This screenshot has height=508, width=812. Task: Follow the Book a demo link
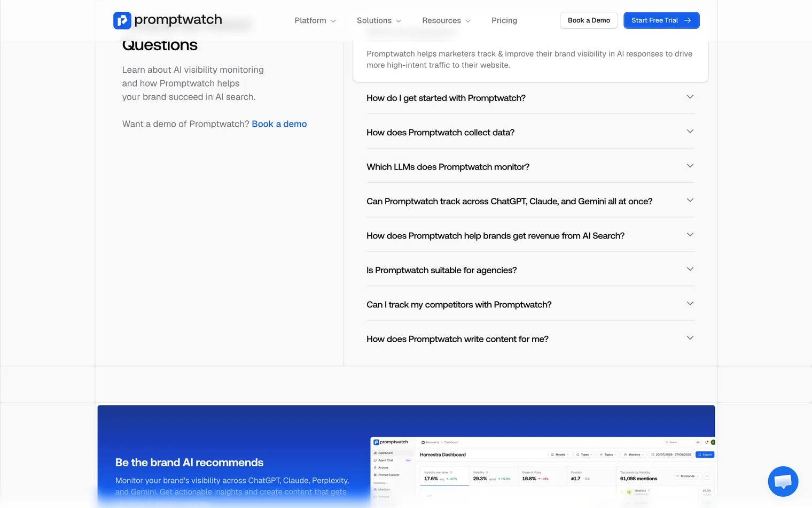(279, 124)
